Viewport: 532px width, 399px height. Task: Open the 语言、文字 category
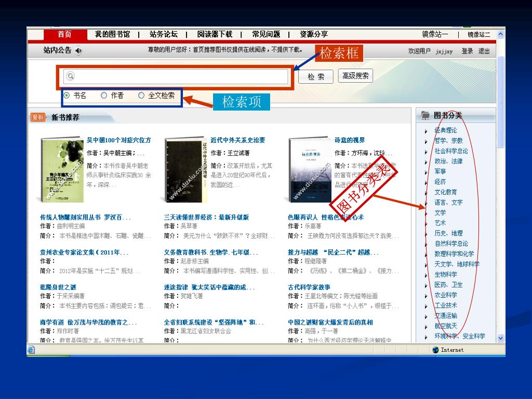(x=448, y=203)
